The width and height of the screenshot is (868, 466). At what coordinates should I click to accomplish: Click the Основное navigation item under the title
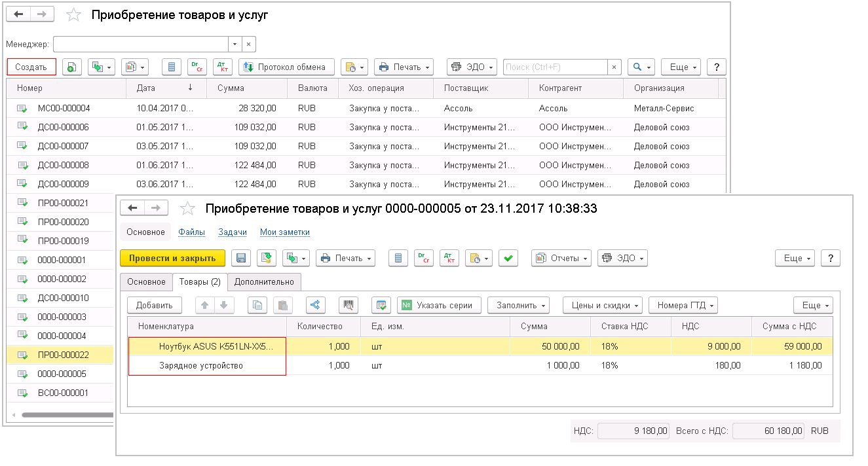pyautogui.click(x=145, y=232)
